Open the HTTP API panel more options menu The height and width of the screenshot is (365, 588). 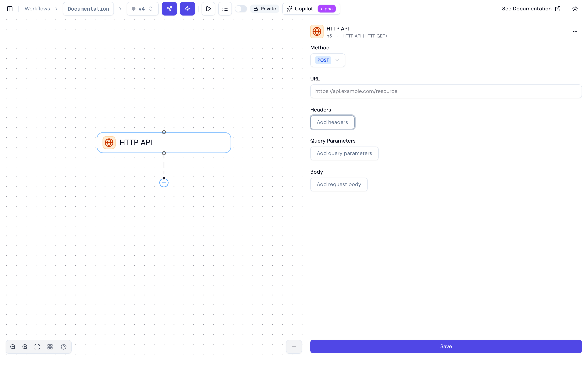pyautogui.click(x=575, y=31)
